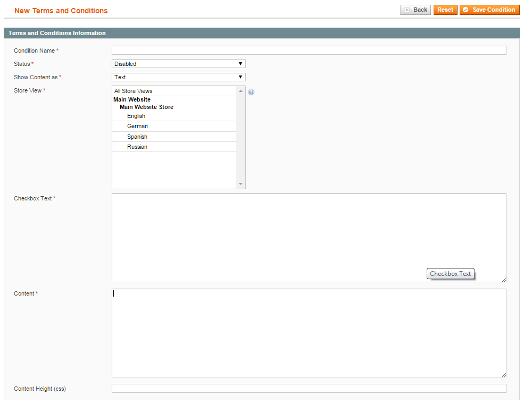Click the Content field label
532x404 pixels.
click(x=24, y=293)
